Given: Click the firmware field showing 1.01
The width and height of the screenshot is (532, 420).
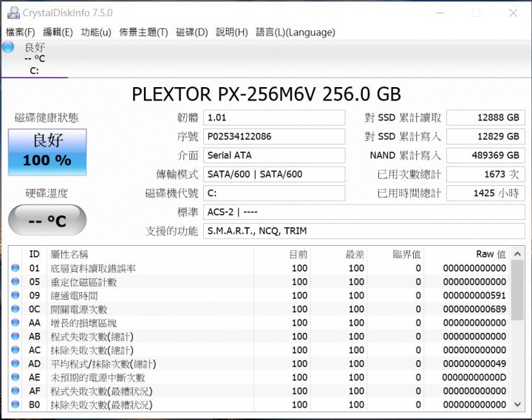Looking at the screenshot, I should coord(274,117).
